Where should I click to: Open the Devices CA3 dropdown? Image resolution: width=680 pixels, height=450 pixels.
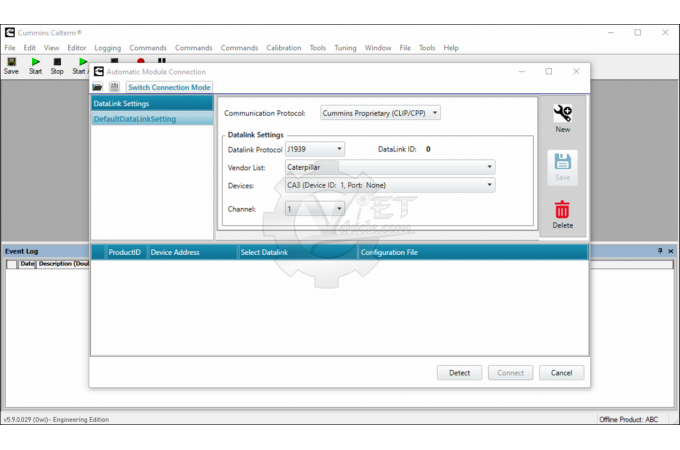[390, 185]
